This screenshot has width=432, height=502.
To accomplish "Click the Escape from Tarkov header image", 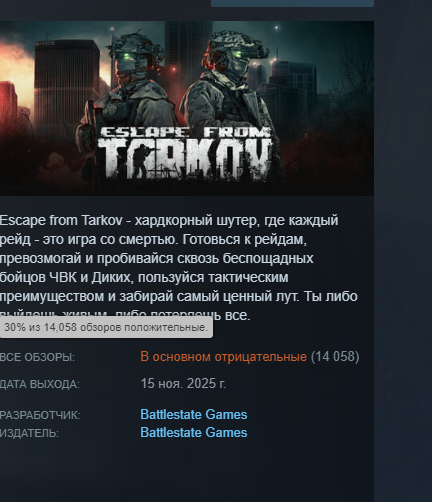I will point(187,108).
